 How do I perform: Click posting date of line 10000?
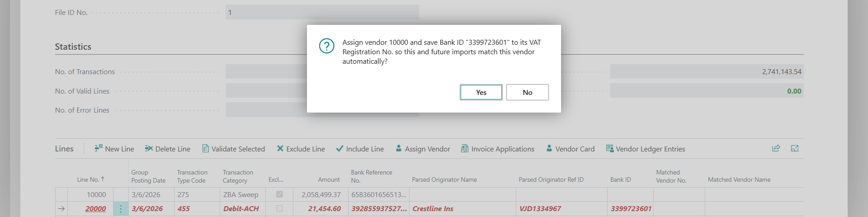coord(151,194)
